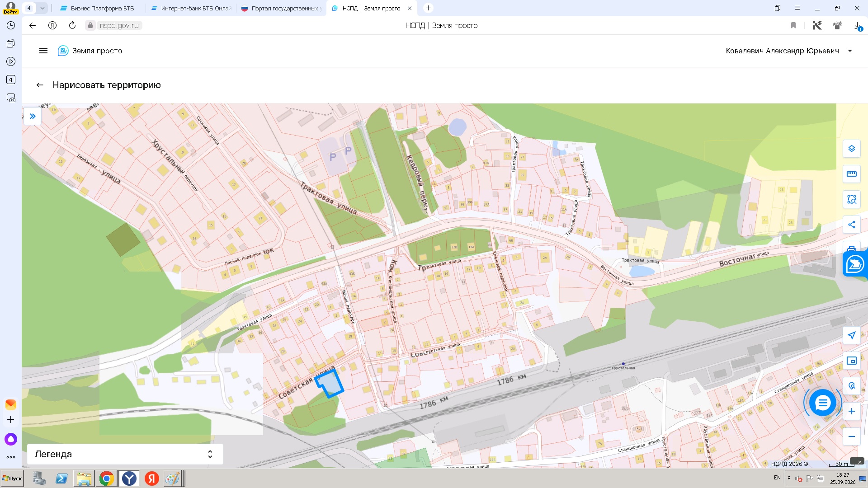Select the ruler measurement tool
The image size is (868, 488).
[x=851, y=174]
